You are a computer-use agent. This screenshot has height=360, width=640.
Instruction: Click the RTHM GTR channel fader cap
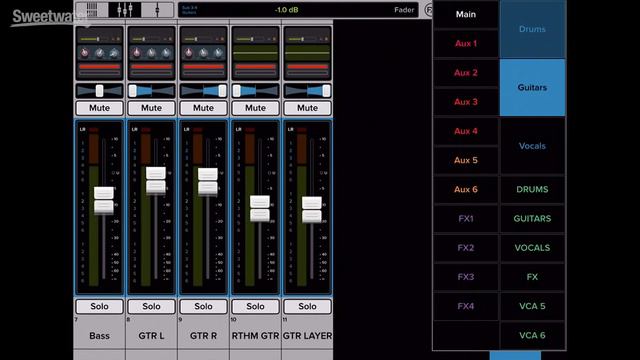[260, 208]
